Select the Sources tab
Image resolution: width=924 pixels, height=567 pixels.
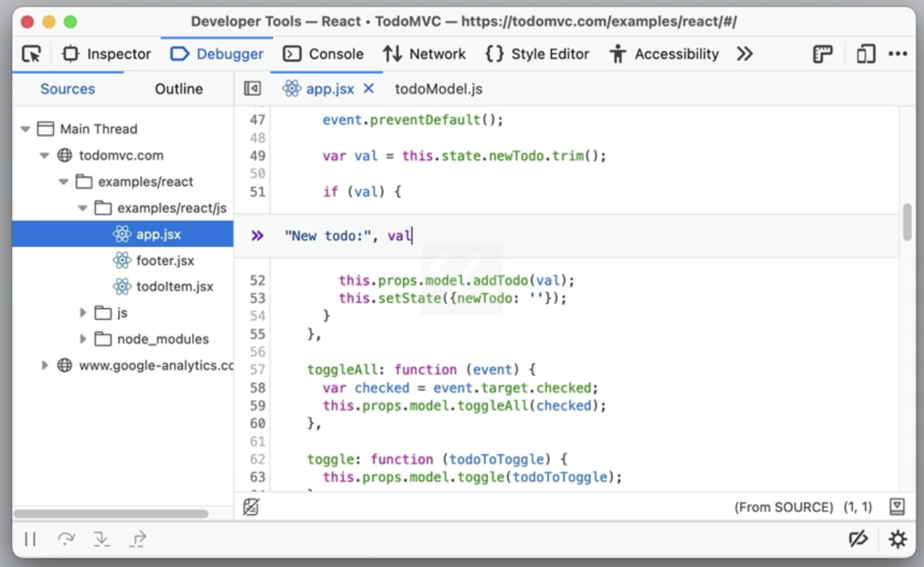click(68, 89)
